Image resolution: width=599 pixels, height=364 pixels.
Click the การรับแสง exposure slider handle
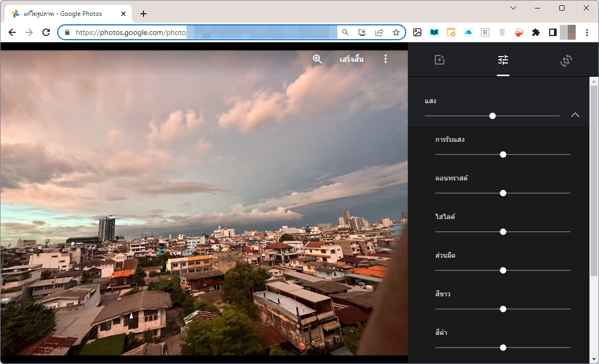(503, 154)
